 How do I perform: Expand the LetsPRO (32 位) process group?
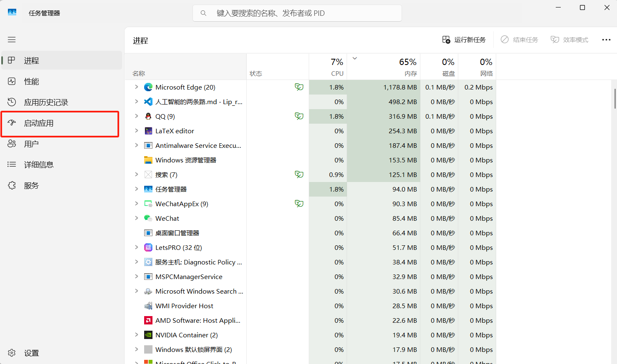pos(136,247)
